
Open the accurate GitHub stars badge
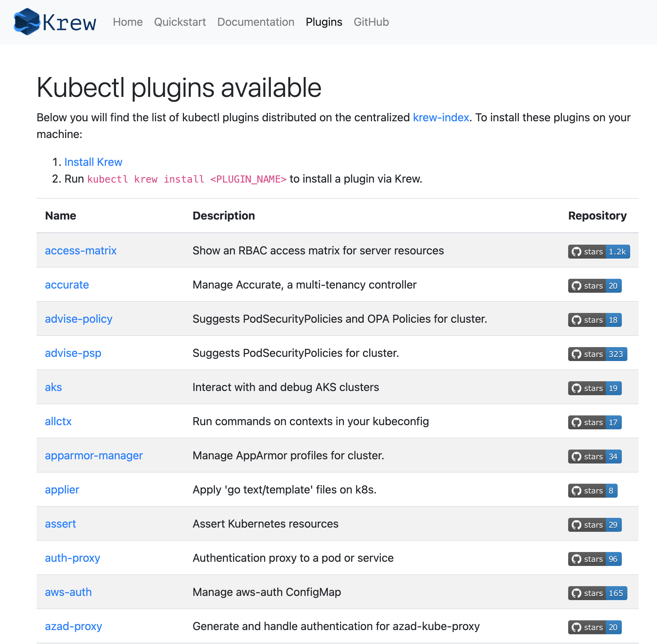click(595, 286)
